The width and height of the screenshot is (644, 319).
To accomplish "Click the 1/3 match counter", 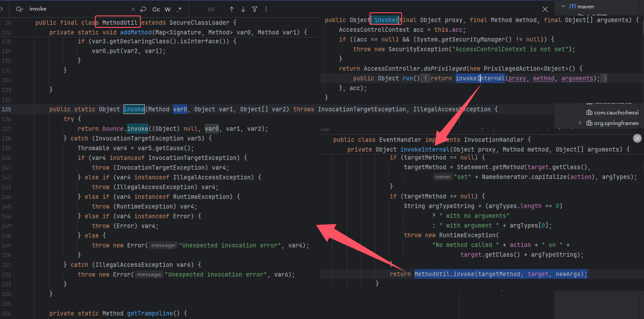I will pos(211,9).
